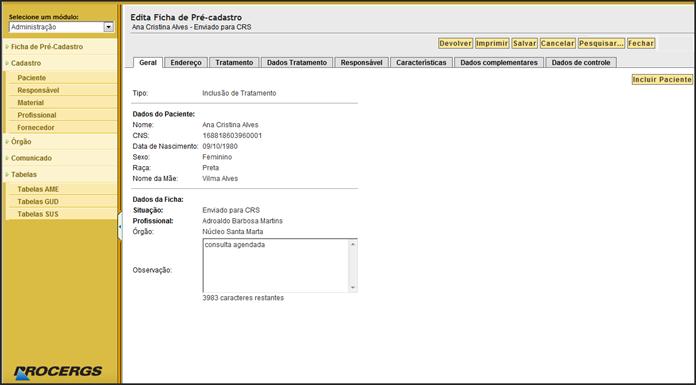
Task: Click the Observação scrollbar down arrow
Action: pyautogui.click(x=353, y=288)
